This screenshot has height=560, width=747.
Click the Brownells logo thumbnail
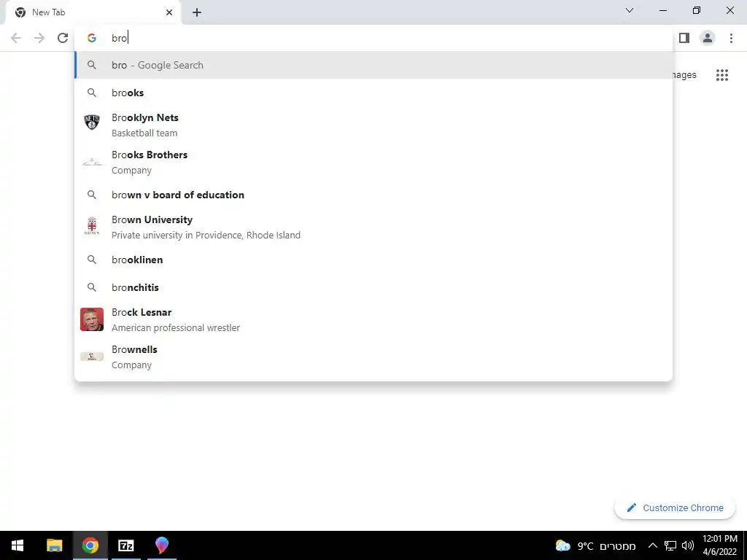pos(92,356)
